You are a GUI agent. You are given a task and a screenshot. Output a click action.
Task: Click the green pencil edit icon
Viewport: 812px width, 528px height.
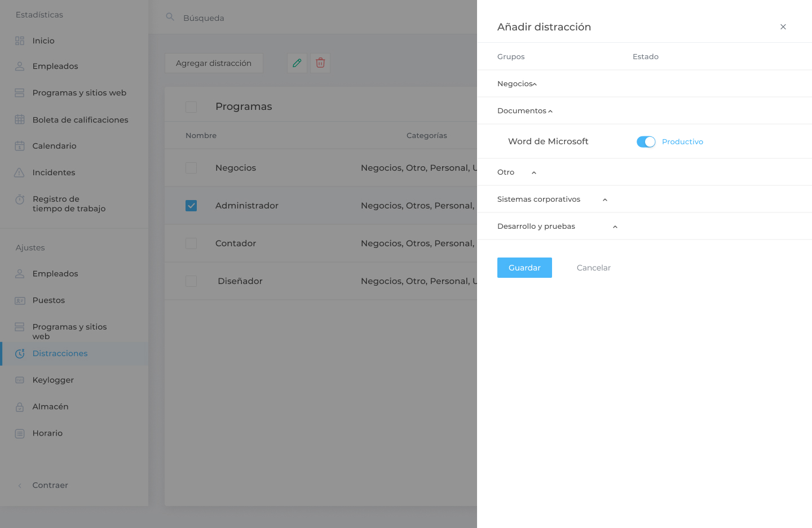(297, 63)
